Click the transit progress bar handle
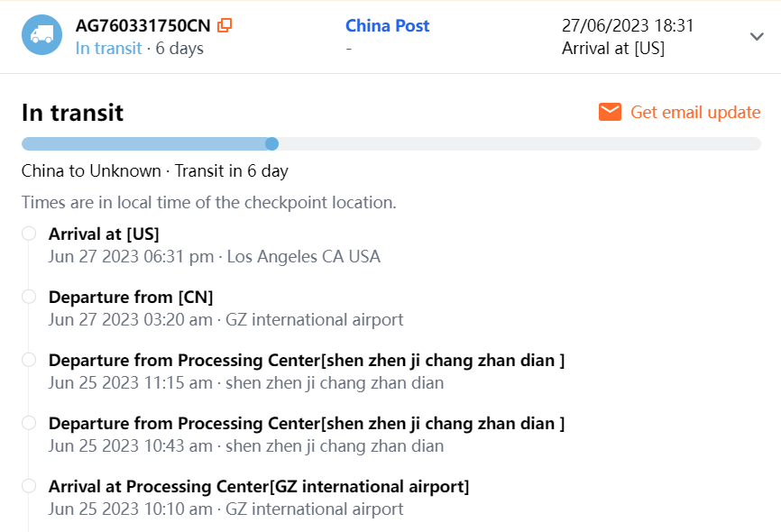781x532 pixels. [271, 143]
